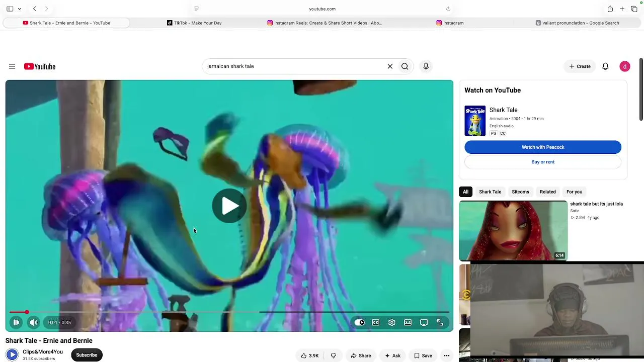Share the Shark Tale video
Image resolution: width=644 pixels, height=362 pixels.
tap(361, 355)
